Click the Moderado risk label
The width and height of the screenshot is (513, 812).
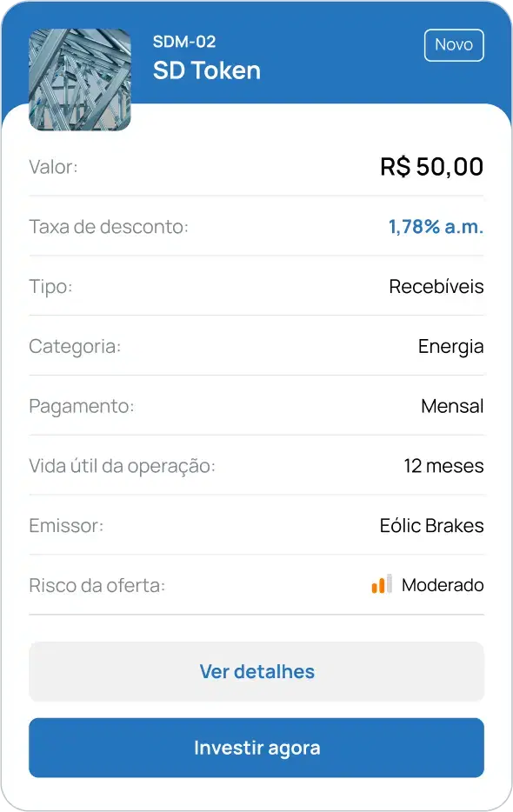coord(443,585)
